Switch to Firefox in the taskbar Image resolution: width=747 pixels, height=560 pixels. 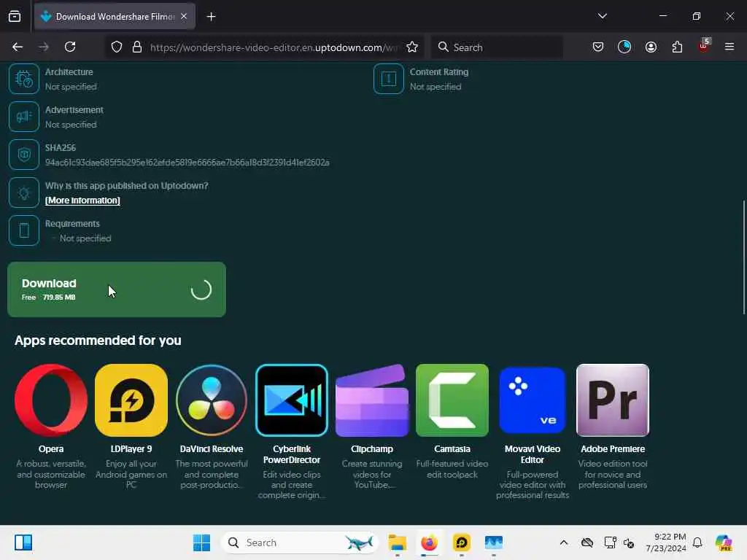[x=429, y=542]
